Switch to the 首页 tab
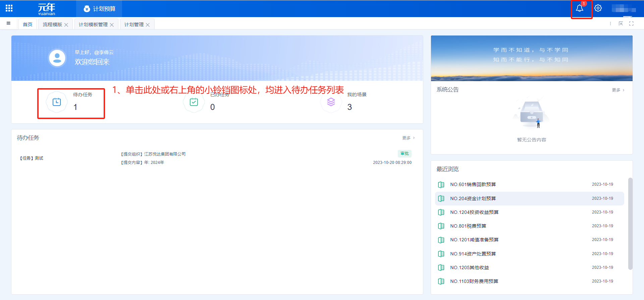The width and height of the screenshot is (644, 300). [28, 24]
